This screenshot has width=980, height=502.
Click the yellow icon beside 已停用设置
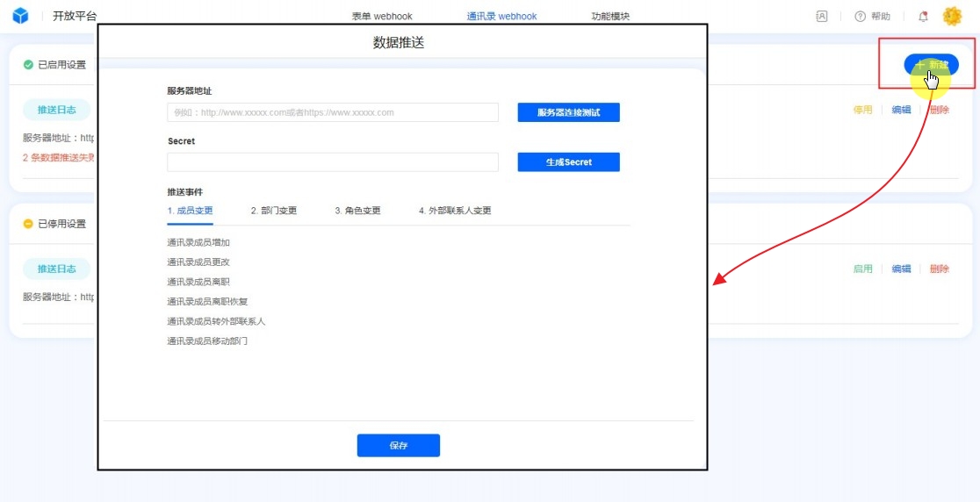(x=28, y=224)
